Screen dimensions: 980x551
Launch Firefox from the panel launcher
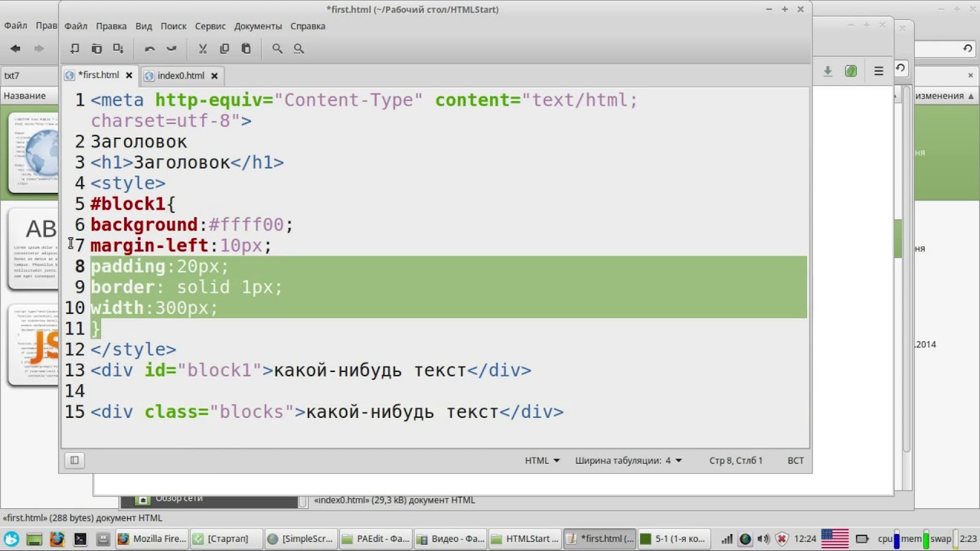[57, 539]
